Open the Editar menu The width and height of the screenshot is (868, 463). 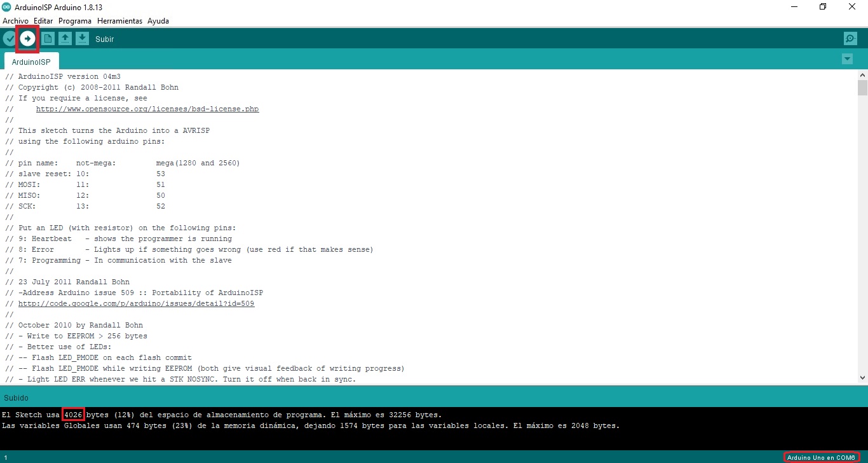tap(43, 20)
